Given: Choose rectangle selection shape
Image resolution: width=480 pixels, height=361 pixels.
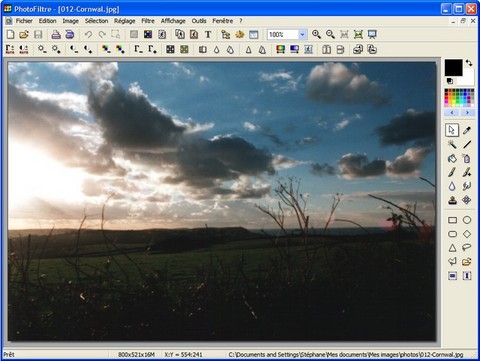Looking at the screenshot, I should tap(452, 220).
